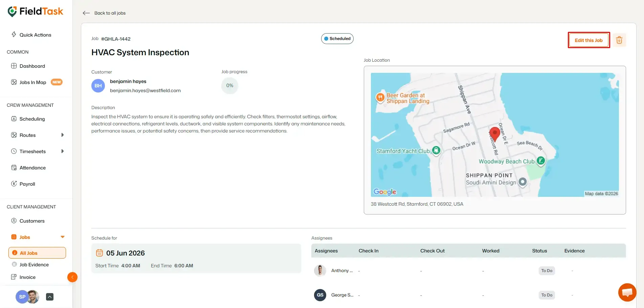Click job number #GHLA-1442

click(116, 39)
